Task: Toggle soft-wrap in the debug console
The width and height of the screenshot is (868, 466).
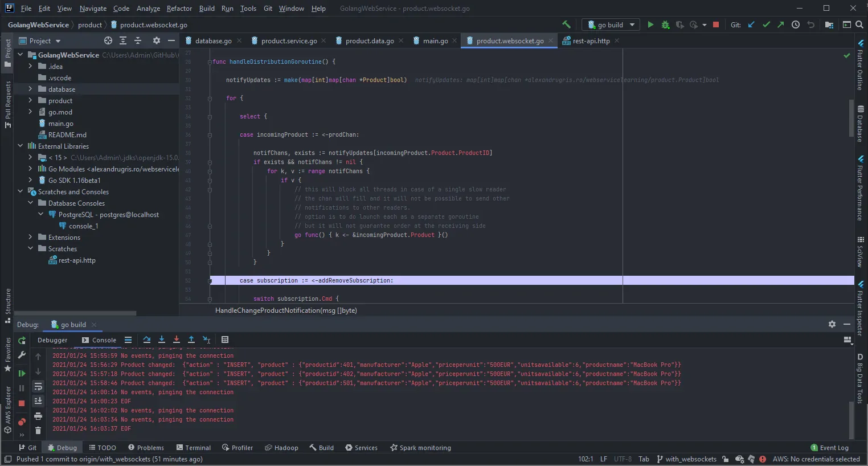Action: pyautogui.click(x=38, y=387)
